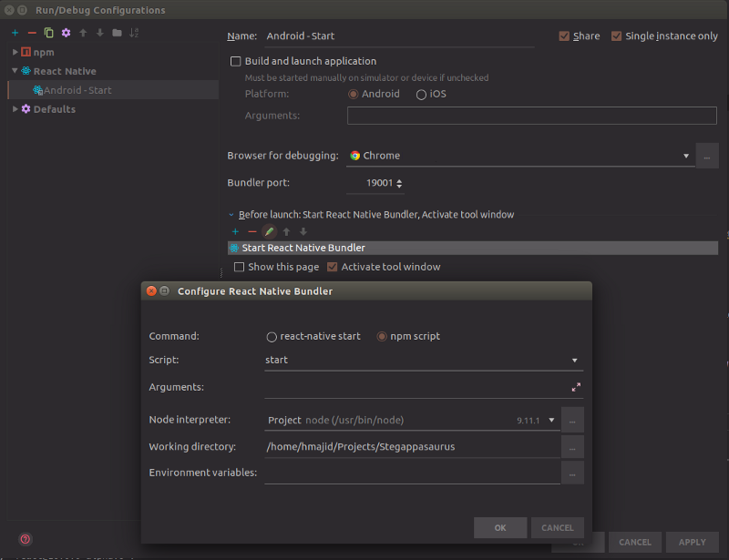Add a before launch task
The height and width of the screenshot is (560, 729).
pyautogui.click(x=235, y=231)
